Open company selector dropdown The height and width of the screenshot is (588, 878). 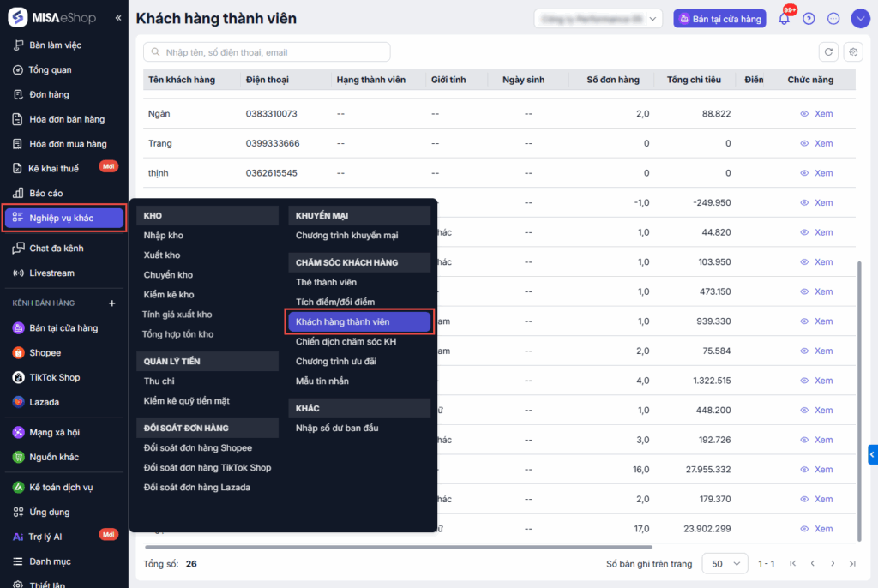pyautogui.click(x=598, y=19)
